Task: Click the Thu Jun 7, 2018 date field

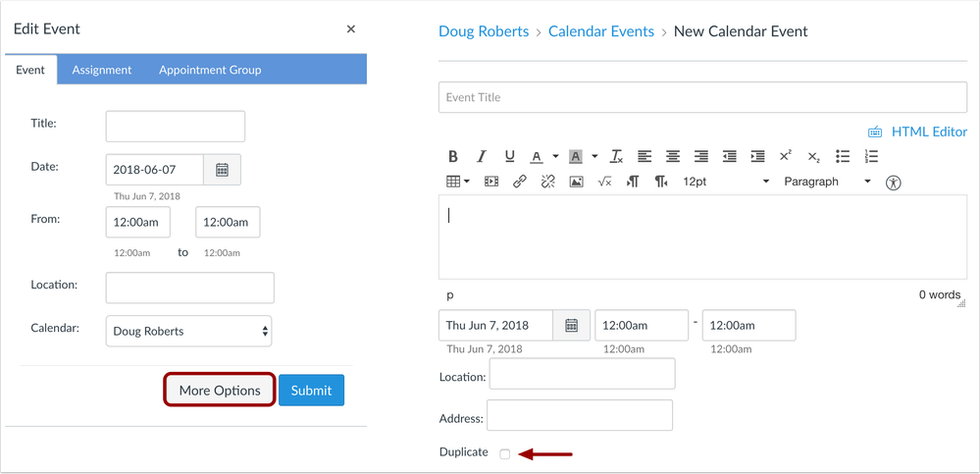Action: tap(495, 325)
